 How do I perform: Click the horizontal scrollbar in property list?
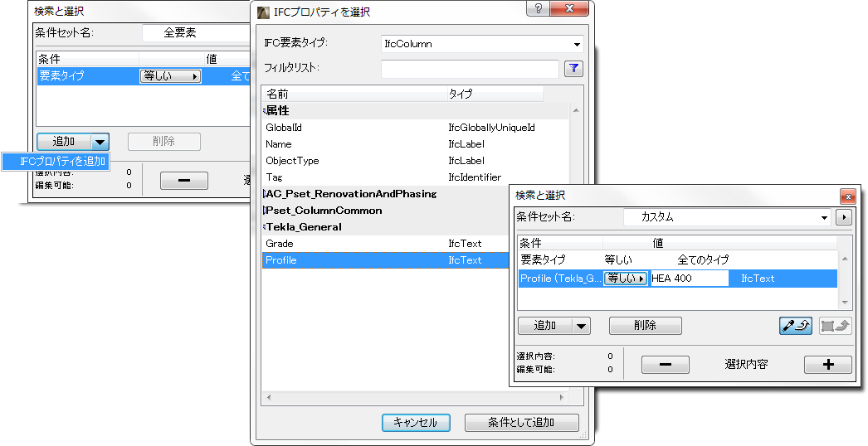click(415, 397)
